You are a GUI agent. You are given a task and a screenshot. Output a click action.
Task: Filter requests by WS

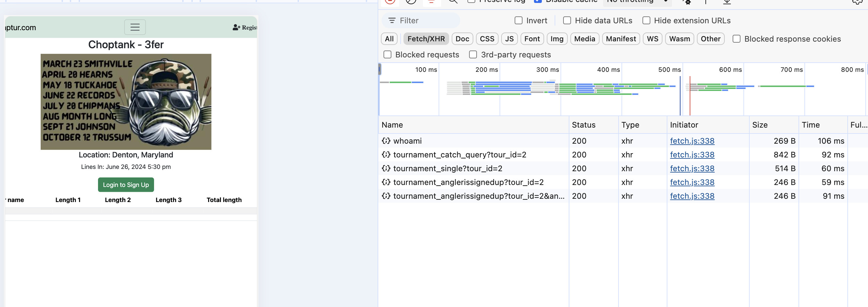pyautogui.click(x=652, y=39)
